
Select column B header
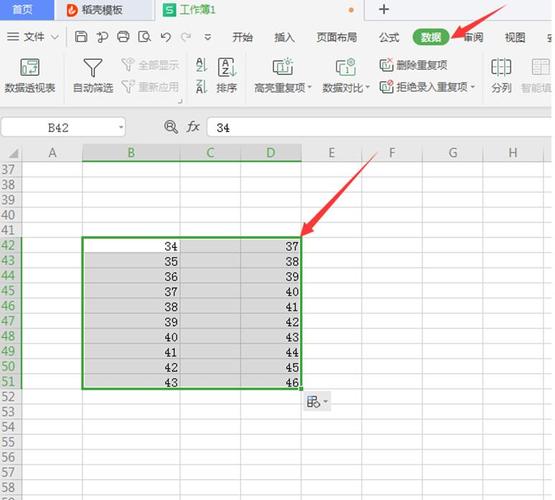coord(131,153)
